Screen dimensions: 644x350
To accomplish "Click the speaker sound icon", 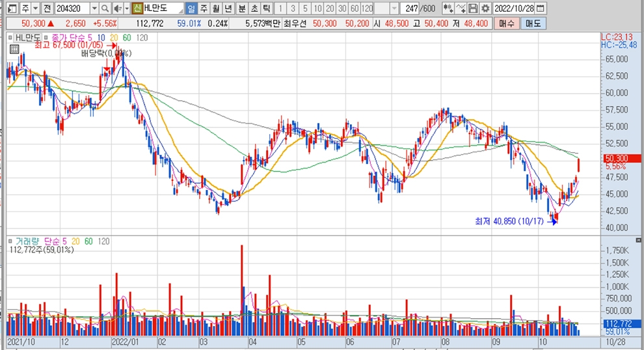I will pyautogui.click(x=118, y=8).
